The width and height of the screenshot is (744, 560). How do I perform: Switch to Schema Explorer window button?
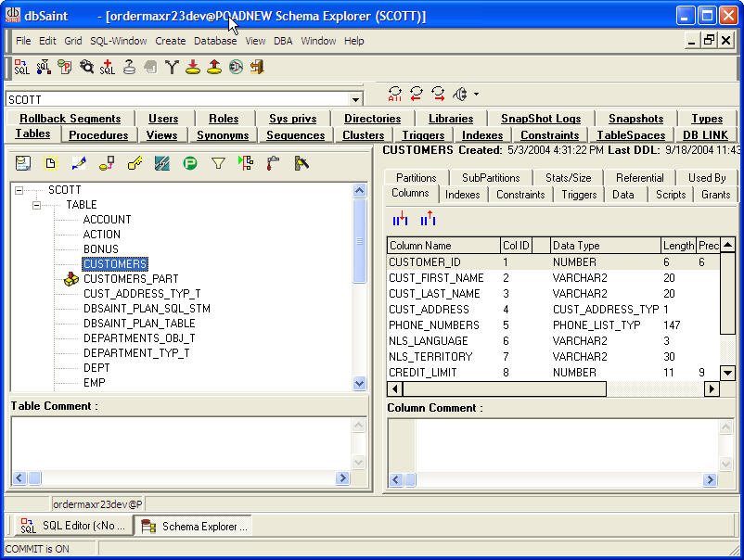tap(194, 526)
